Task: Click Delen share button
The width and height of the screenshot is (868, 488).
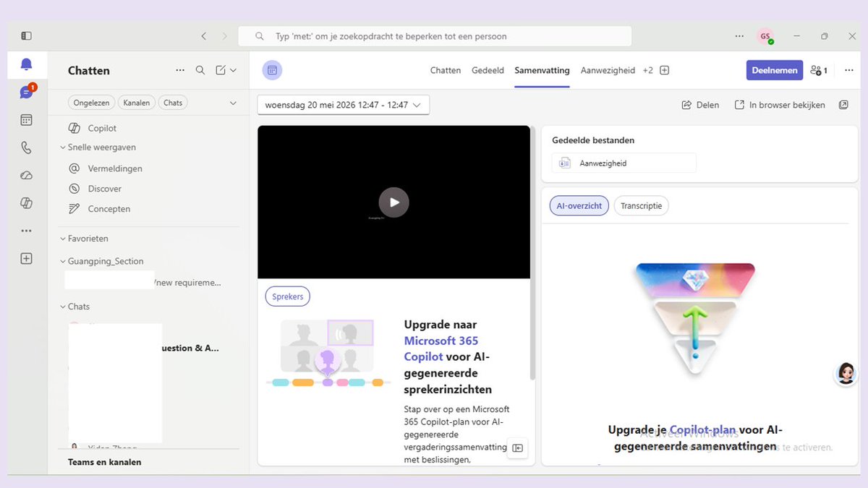Action: pyautogui.click(x=700, y=105)
